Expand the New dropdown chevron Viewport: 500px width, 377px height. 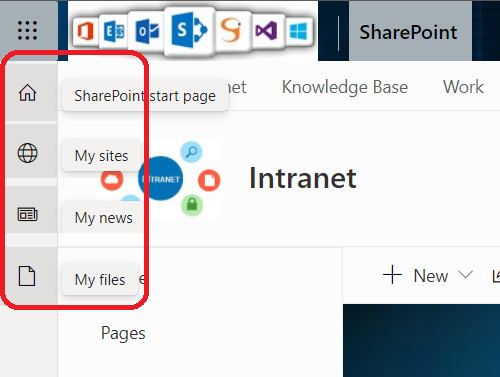coord(465,275)
